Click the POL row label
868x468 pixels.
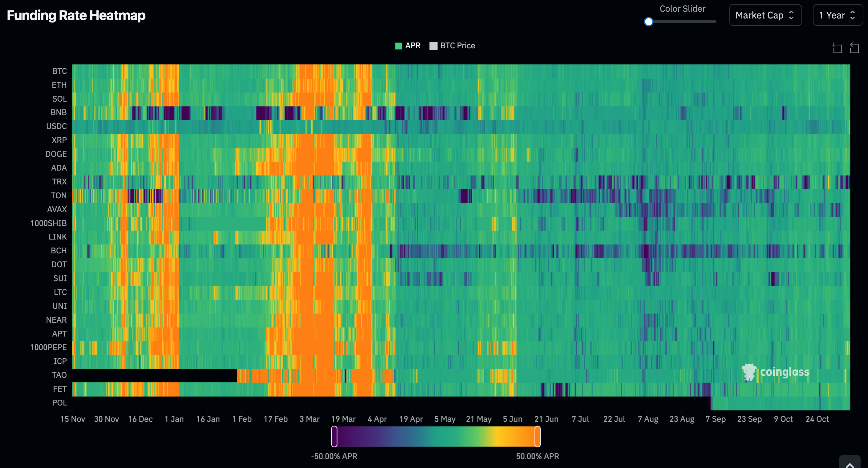[59, 403]
